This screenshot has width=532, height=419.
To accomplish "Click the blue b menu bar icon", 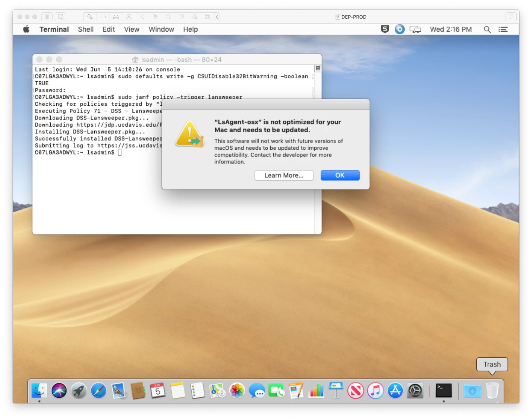I will pyautogui.click(x=400, y=29).
